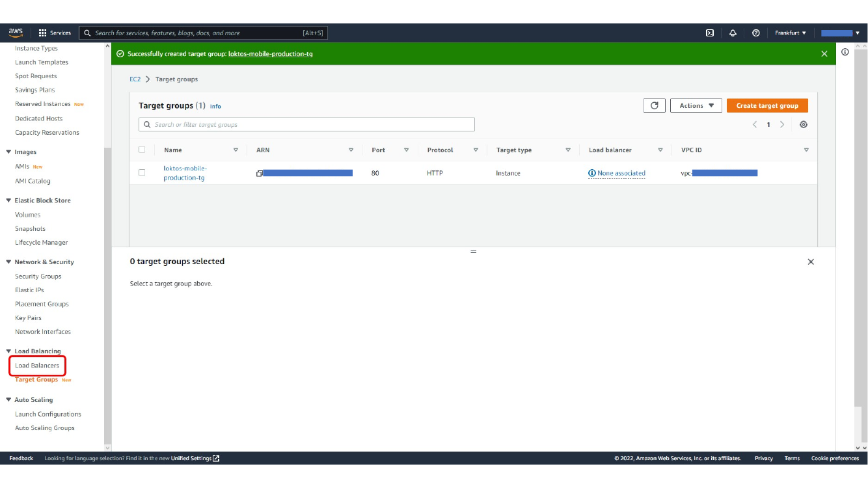The image size is (868, 488).
Task: Click the Info link beside Target groups
Action: (x=215, y=107)
